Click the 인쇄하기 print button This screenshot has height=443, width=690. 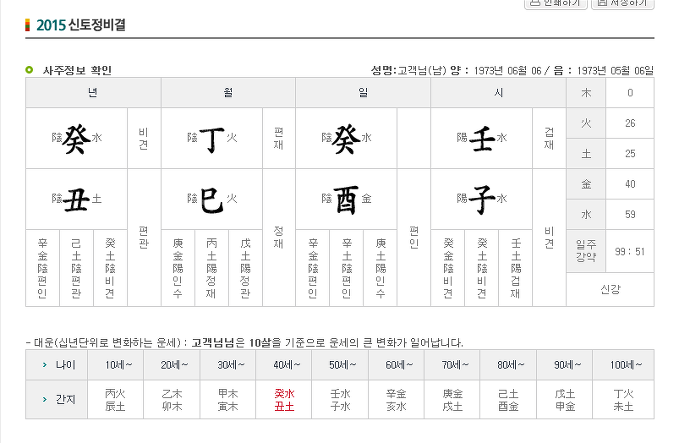tap(555, 3)
